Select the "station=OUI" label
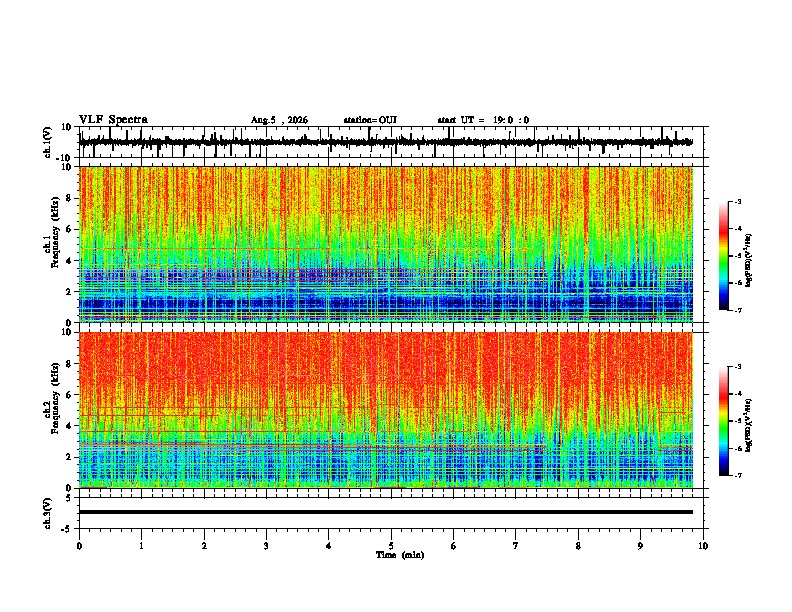Image resolution: width=792 pixels, height=612 pixels. pyautogui.click(x=370, y=120)
